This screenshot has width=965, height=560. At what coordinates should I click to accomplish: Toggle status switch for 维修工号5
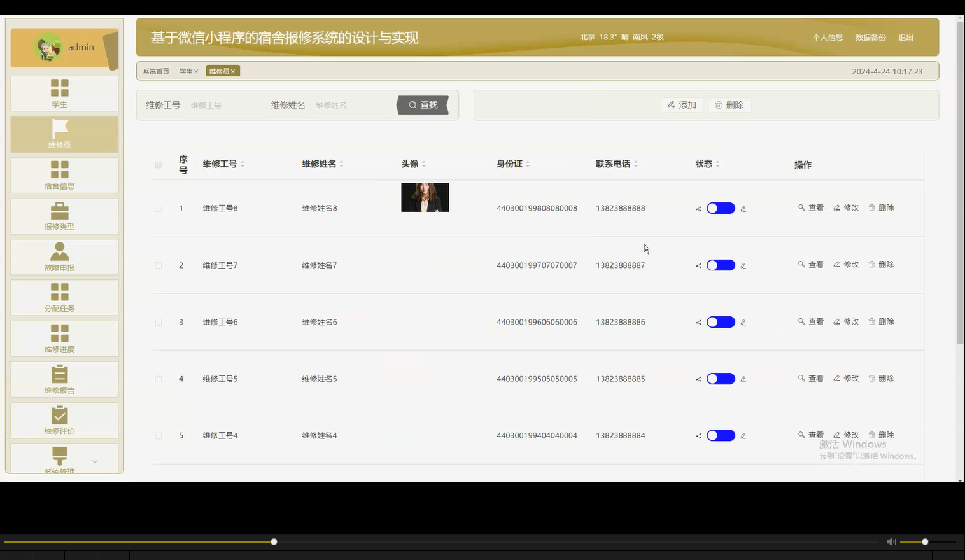pos(721,379)
